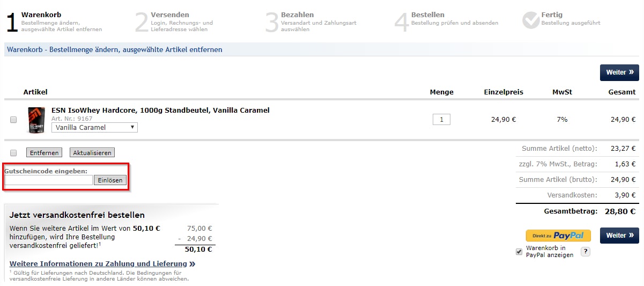Focus the Gutscheincode input field

tap(48, 180)
